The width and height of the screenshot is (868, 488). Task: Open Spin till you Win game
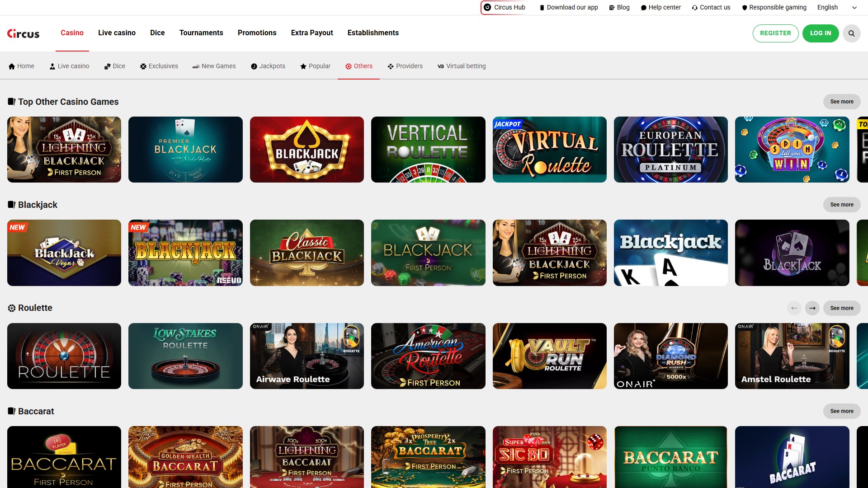[x=792, y=150]
